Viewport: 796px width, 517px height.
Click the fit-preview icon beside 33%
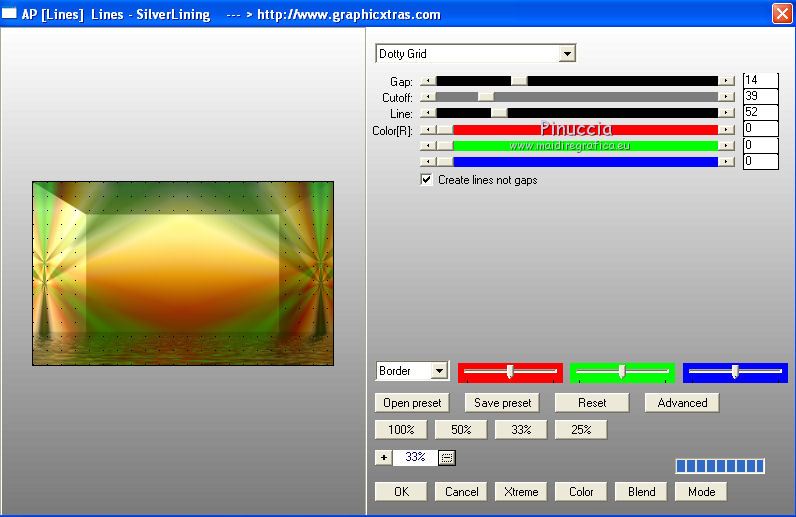pos(447,458)
